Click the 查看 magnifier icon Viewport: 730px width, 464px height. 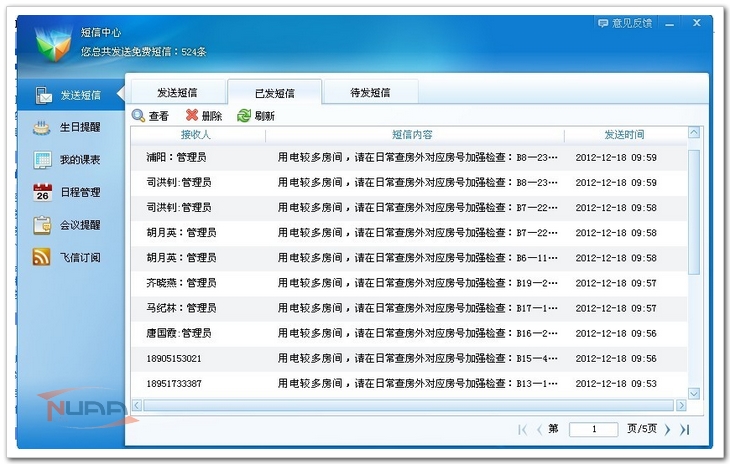point(139,116)
